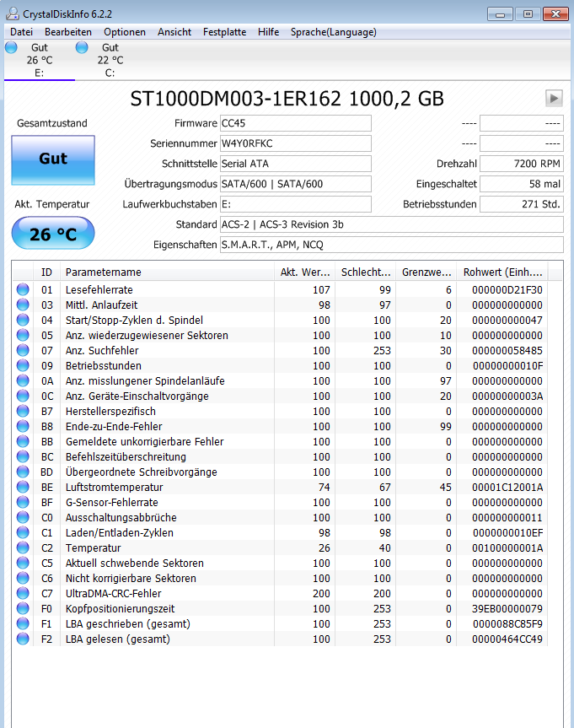Click status orb of Befehlszeitüberschreitung row
Viewport: 574px width, 728px height.
pos(23,457)
